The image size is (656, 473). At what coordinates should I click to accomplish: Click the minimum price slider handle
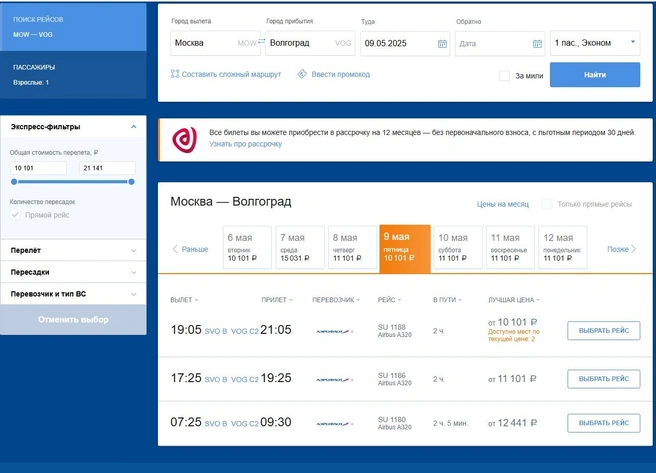click(x=14, y=182)
